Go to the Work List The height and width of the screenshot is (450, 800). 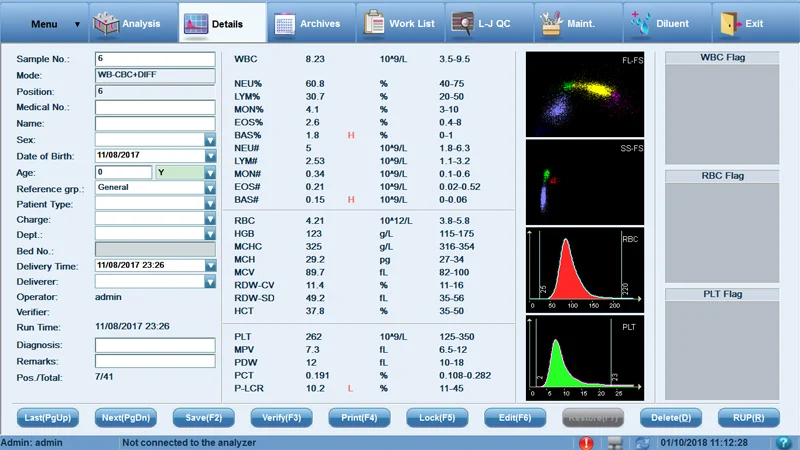point(397,23)
